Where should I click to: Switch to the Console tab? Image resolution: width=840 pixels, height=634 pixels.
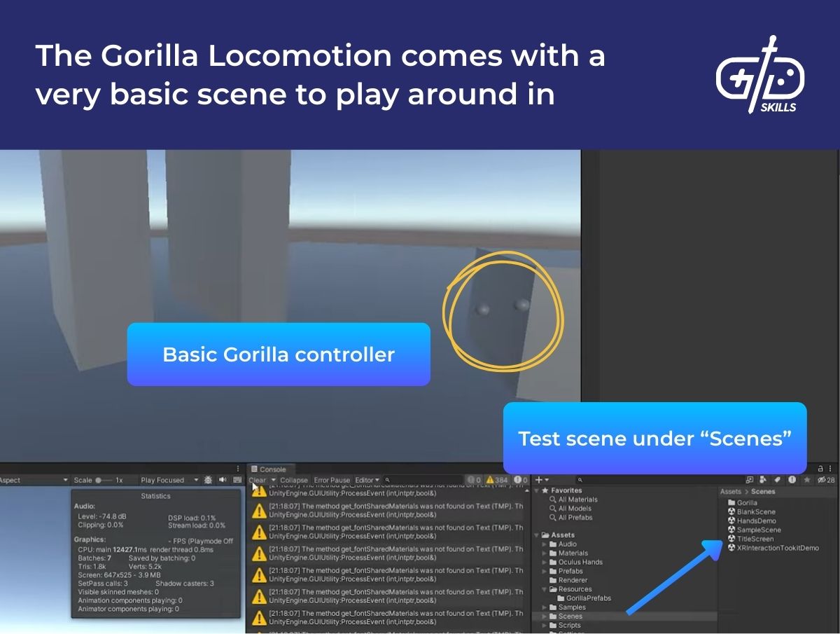269,467
